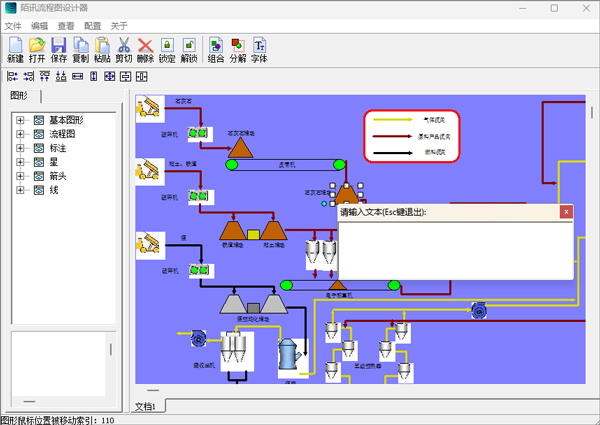Expand the 箭头 tree node

pos(20,175)
